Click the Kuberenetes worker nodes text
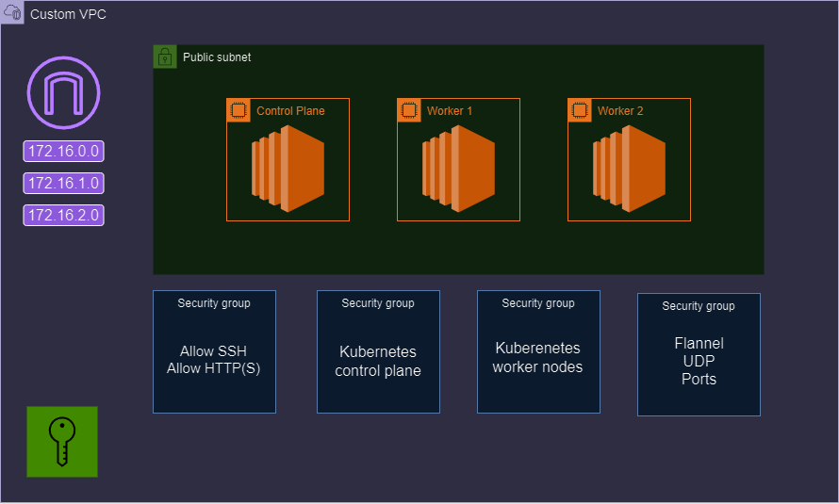Image resolution: width=839 pixels, height=504 pixels. [537, 358]
